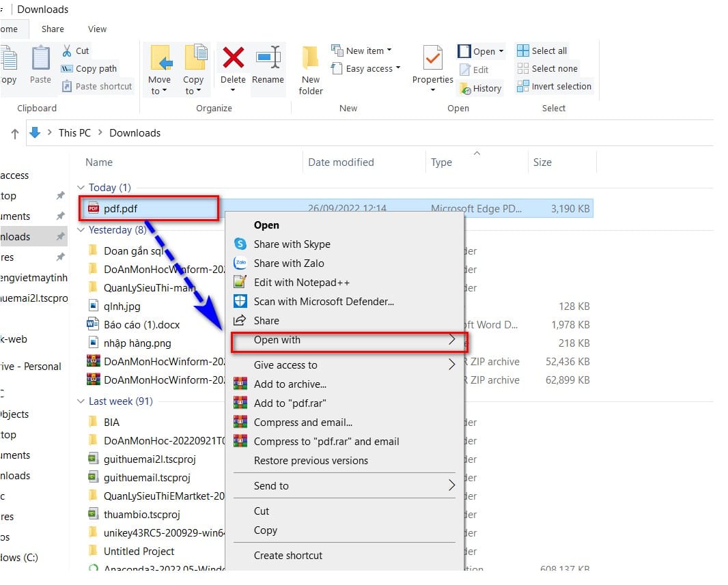Select thuambio.tscproj file

coord(141,515)
